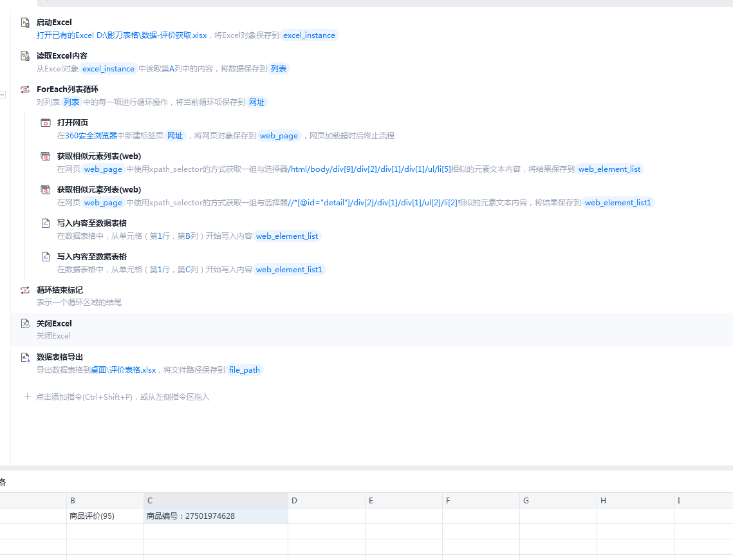
Task: Click the 网址 variable in ForEach step
Action: [x=257, y=102]
